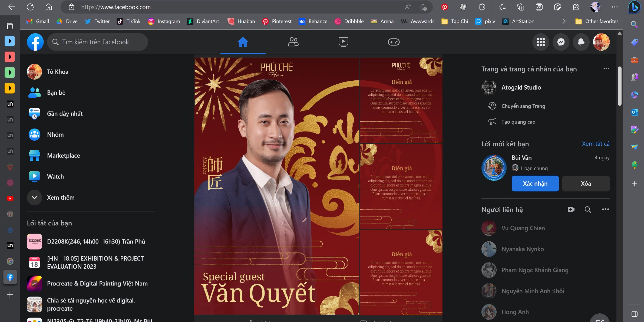The height and width of the screenshot is (322, 644).
Task: Click the address bar URL
Action: [116, 7]
